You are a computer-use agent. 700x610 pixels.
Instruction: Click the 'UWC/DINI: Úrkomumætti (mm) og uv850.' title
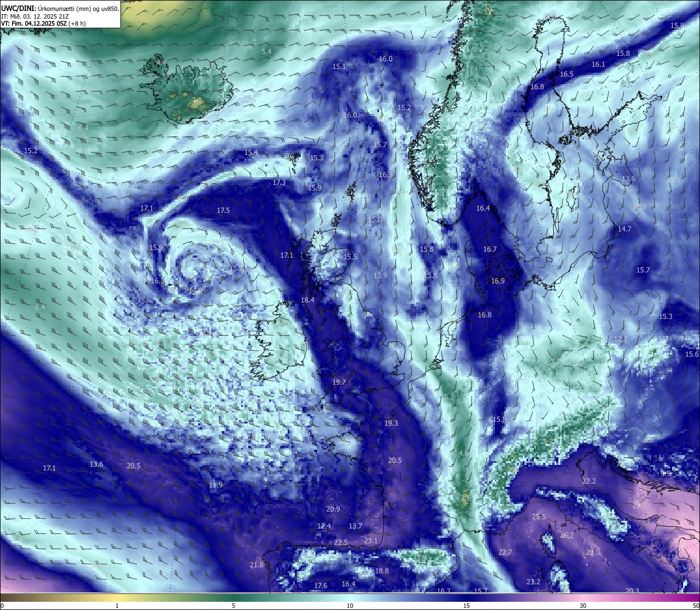click(x=60, y=8)
